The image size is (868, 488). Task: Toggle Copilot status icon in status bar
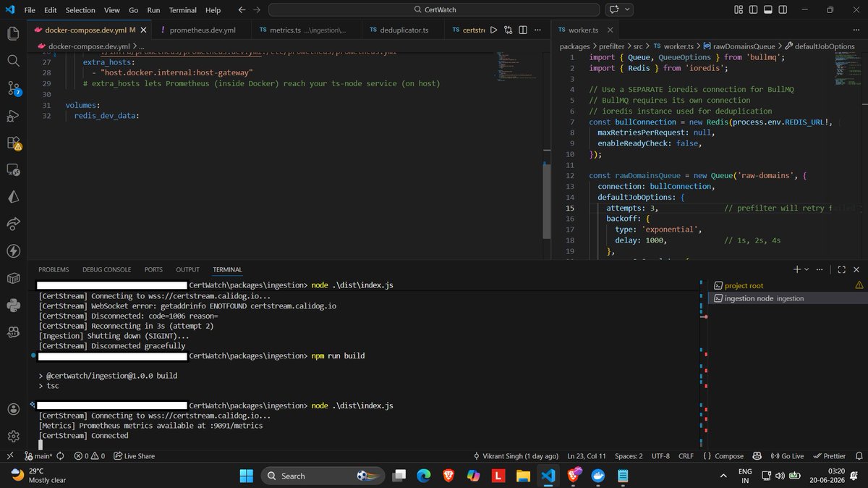[x=756, y=456]
